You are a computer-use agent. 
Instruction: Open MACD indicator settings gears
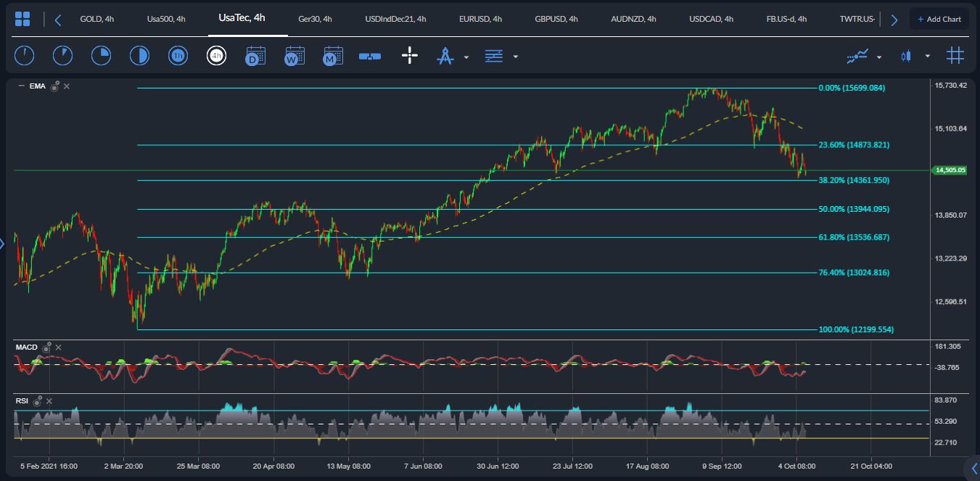pyautogui.click(x=46, y=348)
